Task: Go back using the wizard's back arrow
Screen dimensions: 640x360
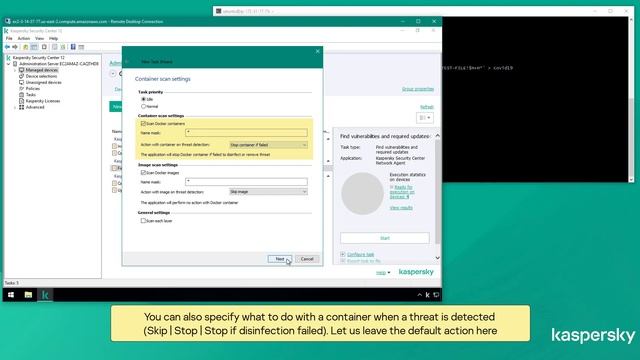Action: 127,62
